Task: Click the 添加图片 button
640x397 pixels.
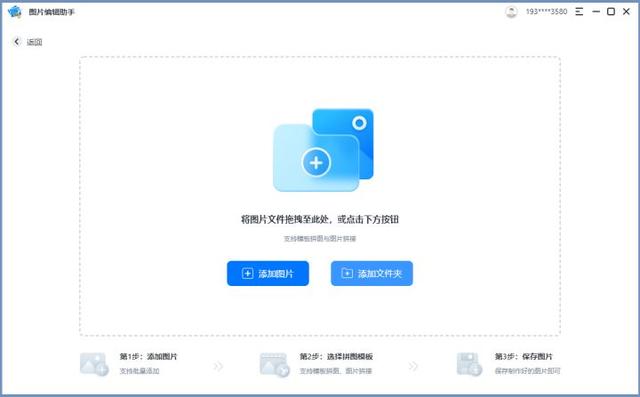Action: (268, 273)
